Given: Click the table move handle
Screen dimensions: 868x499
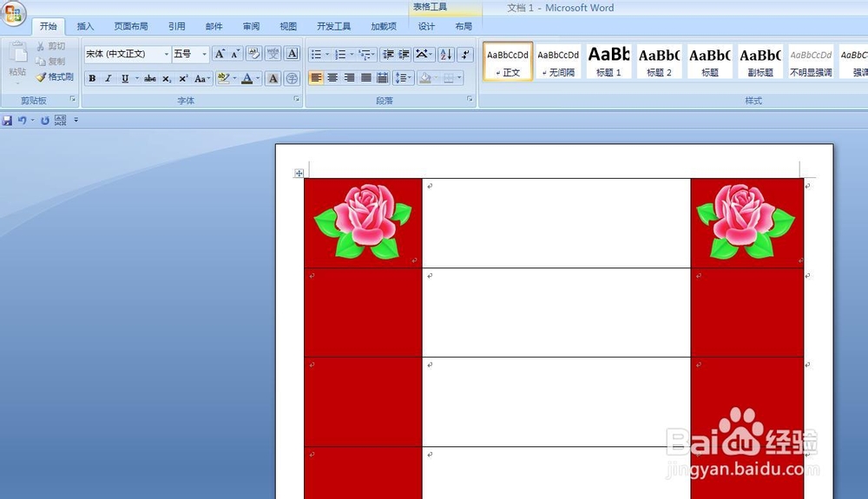Looking at the screenshot, I should 299,174.
